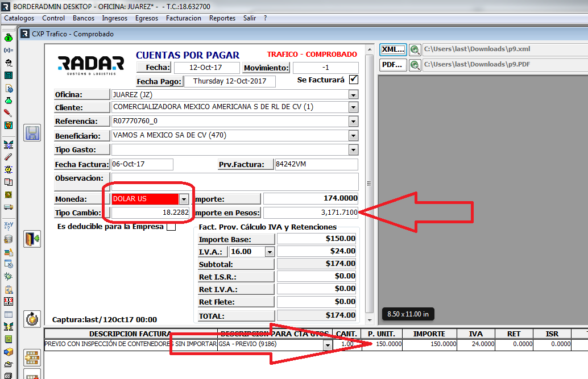588x379 pixels.
Task: Click the red 1 2 numbered grid icon
Action: pos(9,301)
